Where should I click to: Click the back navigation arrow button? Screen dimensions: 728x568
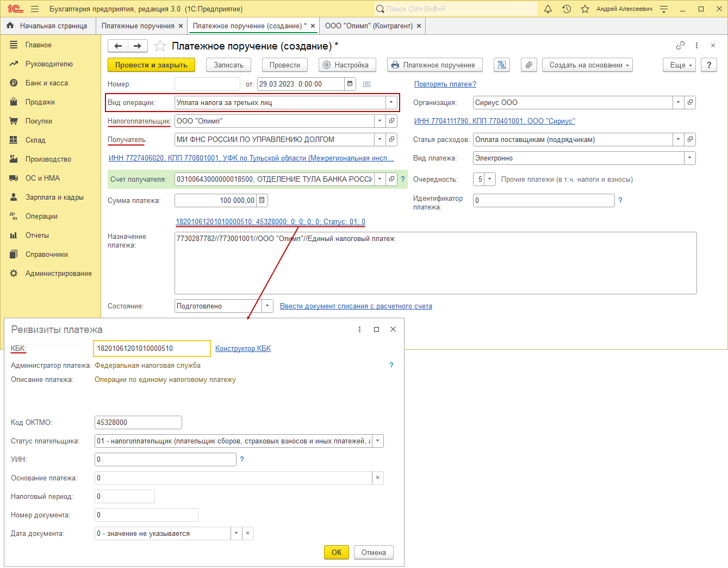point(118,46)
